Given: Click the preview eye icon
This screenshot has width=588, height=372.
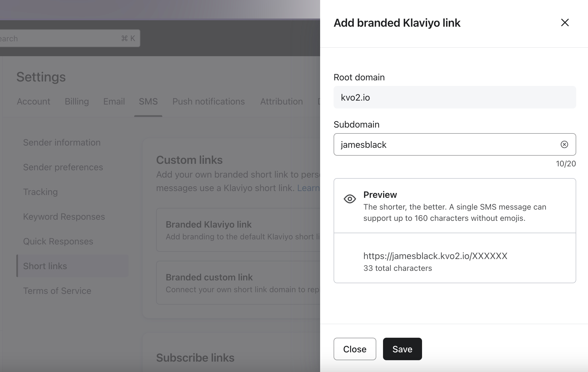Looking at the screenshot, I should pos(350,199).
